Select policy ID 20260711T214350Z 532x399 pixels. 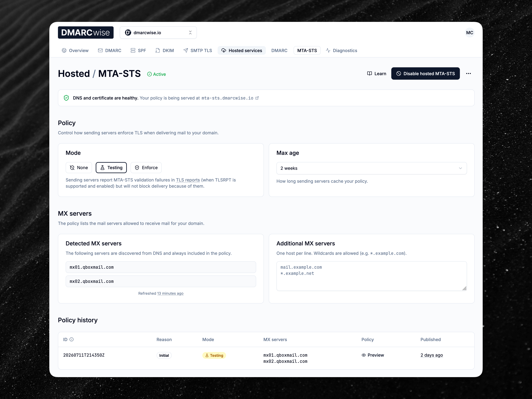pos(84,355)
